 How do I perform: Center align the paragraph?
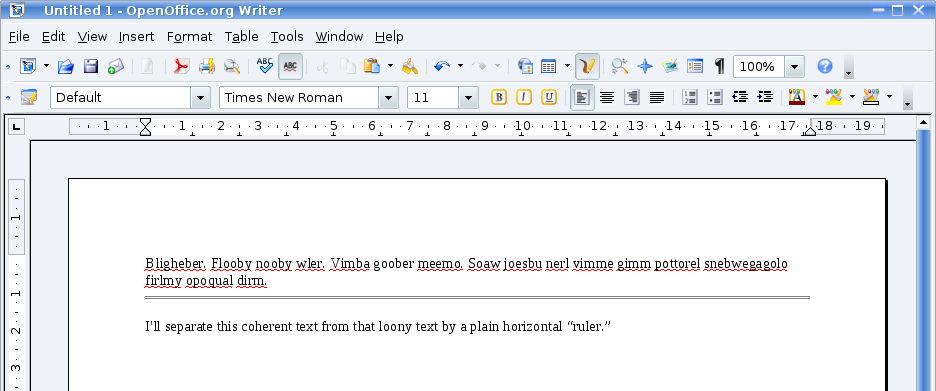(607, 97)
